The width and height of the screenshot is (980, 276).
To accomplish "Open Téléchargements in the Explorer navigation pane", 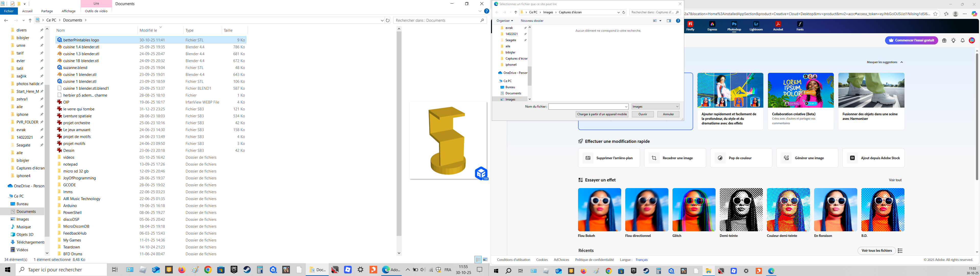I will [x=27, y=242].
